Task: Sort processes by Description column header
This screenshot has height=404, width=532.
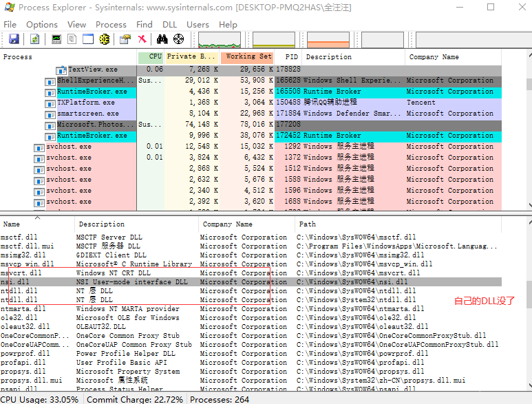Action: [x=354, y=57]
